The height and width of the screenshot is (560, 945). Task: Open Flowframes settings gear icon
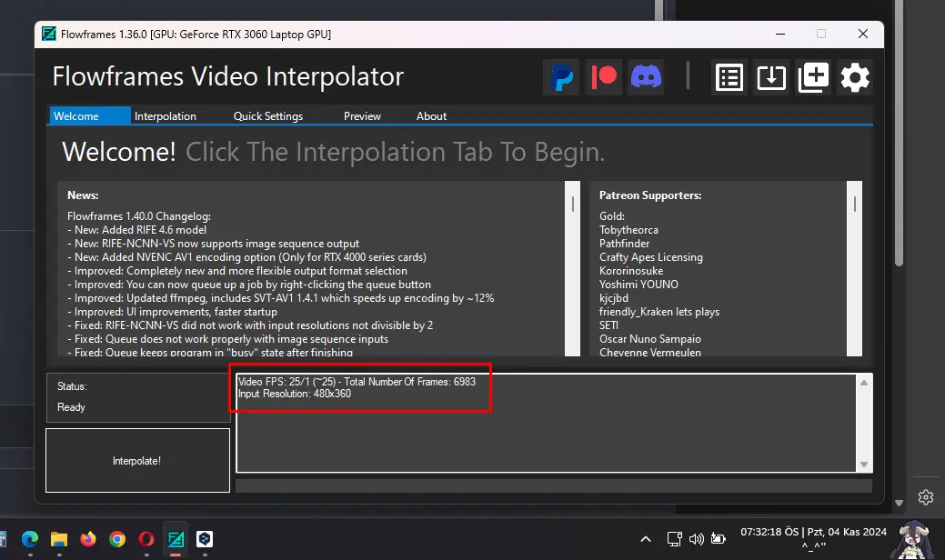(x=855, y=77)
